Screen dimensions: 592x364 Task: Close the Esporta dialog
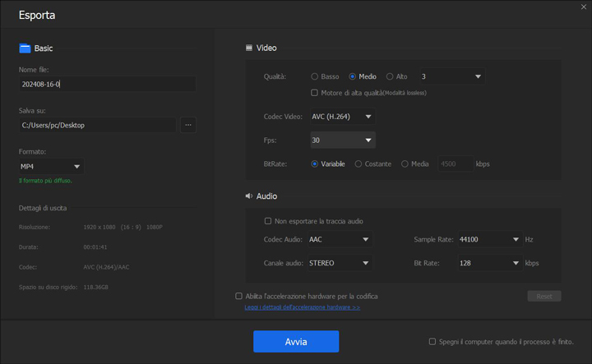(x=583, y=7)
